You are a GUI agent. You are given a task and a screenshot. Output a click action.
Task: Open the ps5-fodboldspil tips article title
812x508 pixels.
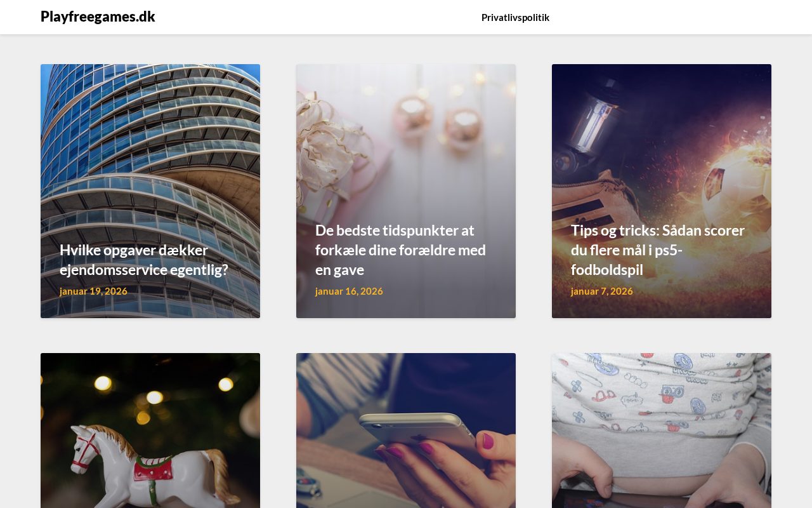click(x=658, y=250)
